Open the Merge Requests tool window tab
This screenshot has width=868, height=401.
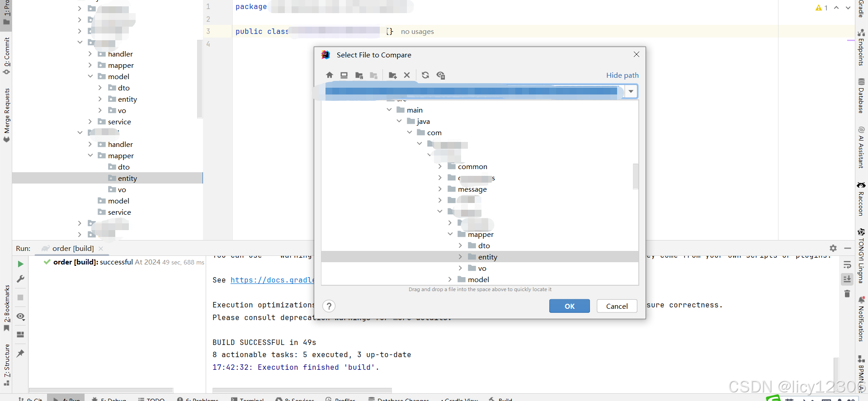[x=6, y=115]
